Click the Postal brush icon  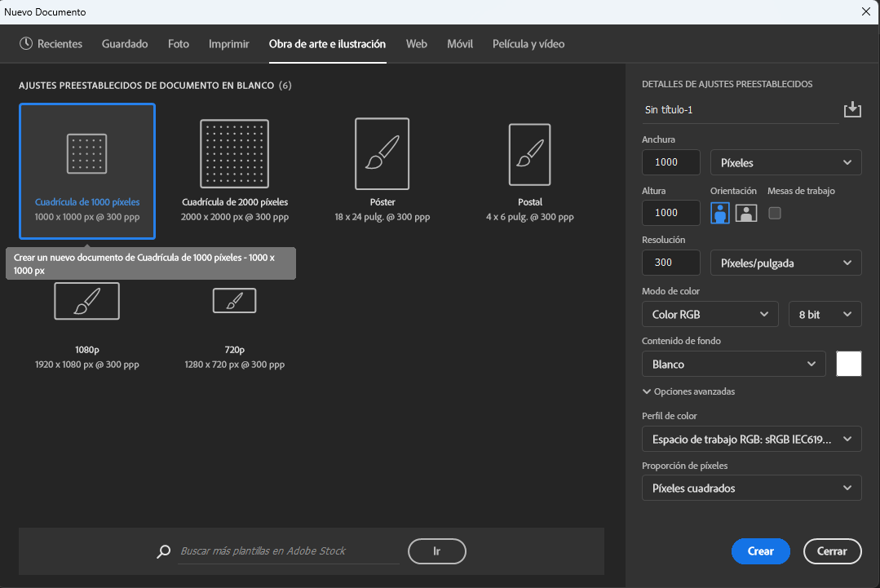point(530,154)
